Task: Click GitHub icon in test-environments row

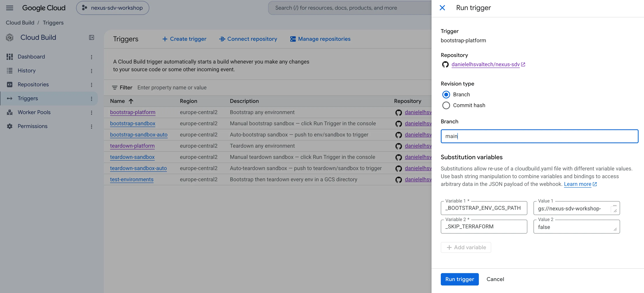Action: coord(398,180)
